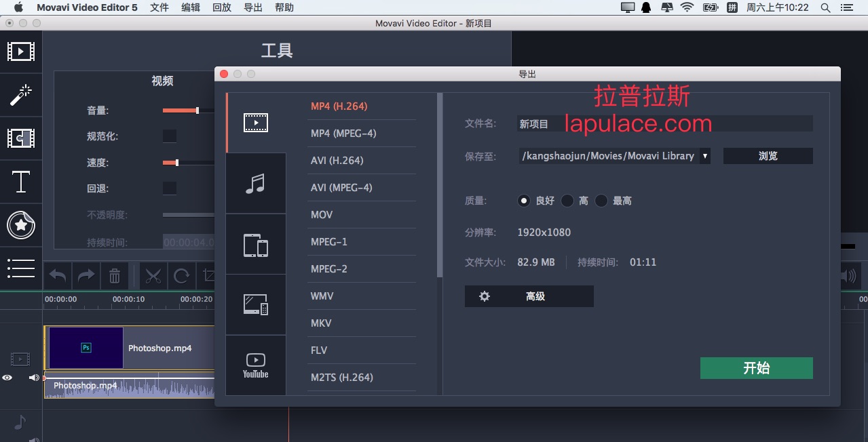Mute the Photoshop.mp4 video track audio
The height and width of the screenshot is (442, 868).
click(34, 378)
